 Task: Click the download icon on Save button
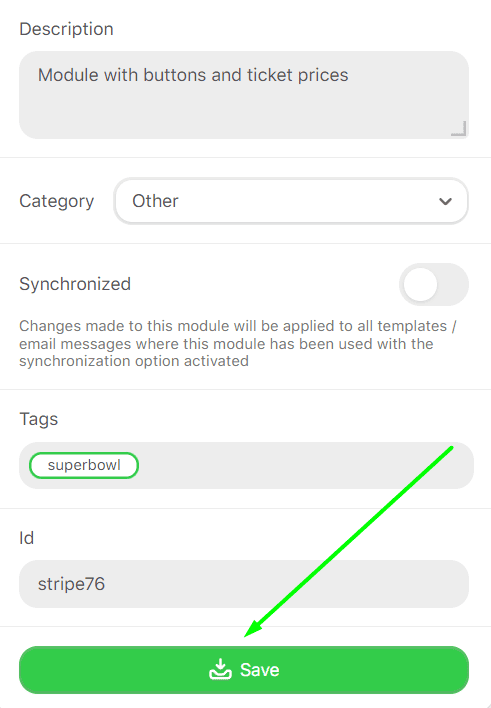pos(220,669)
